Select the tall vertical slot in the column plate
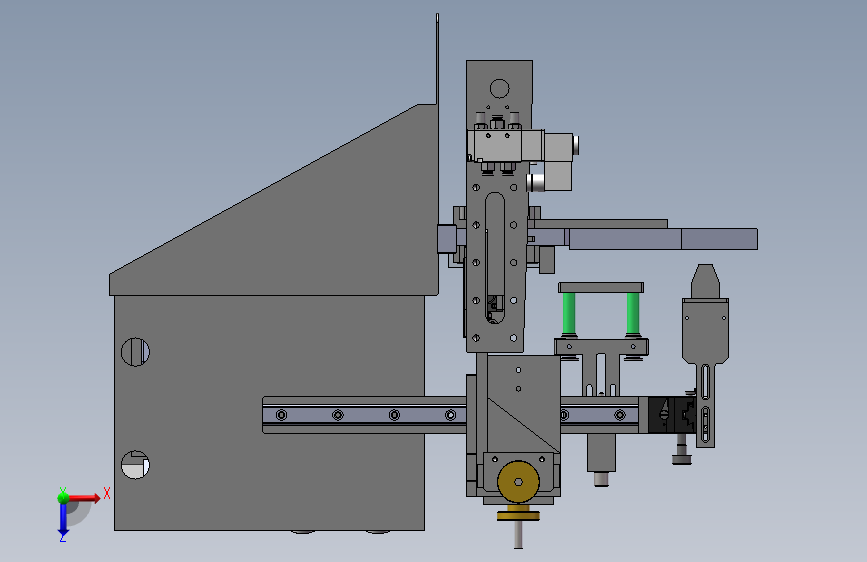Screen dimensions: 867x562 pyautogui.click(x=495, y=258)
